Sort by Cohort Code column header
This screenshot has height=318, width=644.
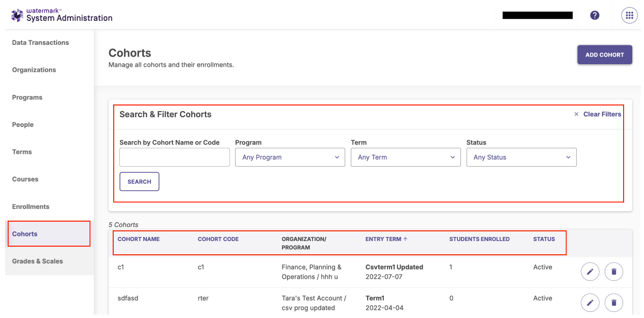[x=218, y=239]
